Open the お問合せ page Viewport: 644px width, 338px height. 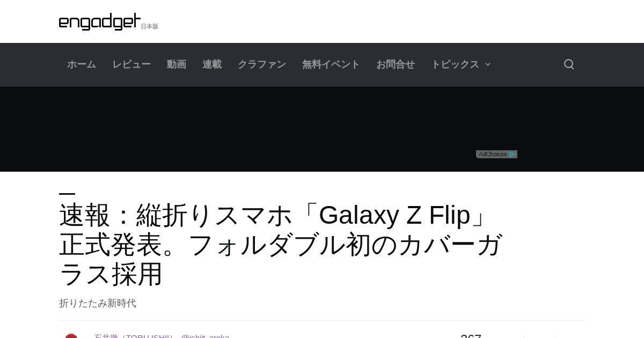[396, 64]
